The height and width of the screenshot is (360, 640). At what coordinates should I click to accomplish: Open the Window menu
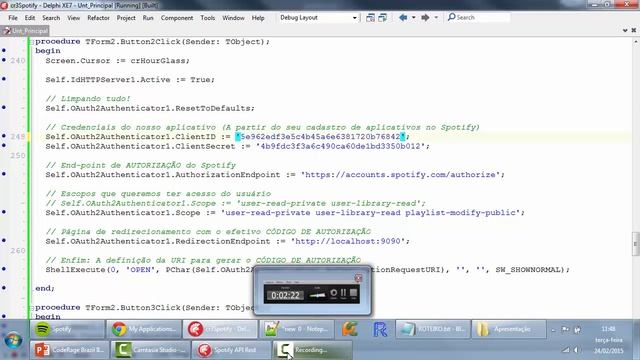click(233, 18)
